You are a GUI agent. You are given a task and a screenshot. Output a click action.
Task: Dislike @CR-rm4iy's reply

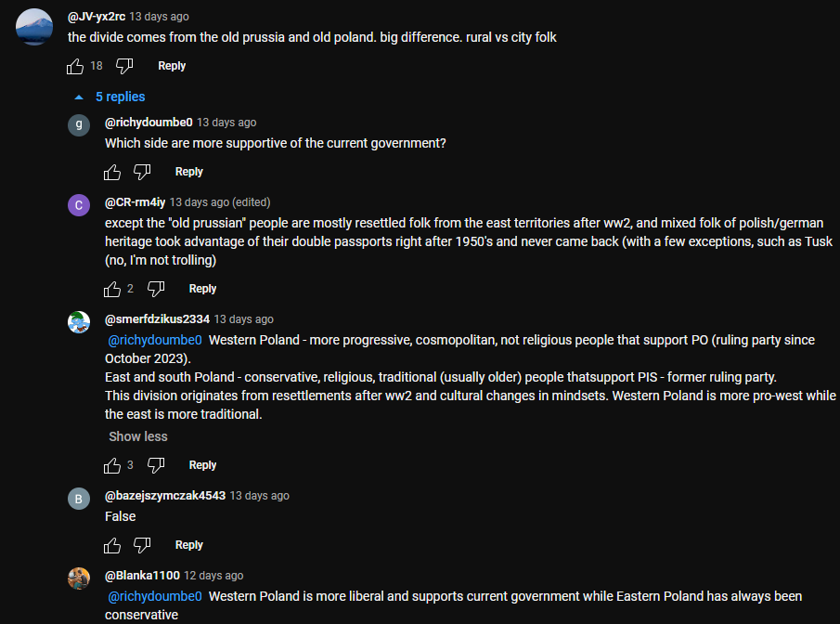click(x=156, y=289)
